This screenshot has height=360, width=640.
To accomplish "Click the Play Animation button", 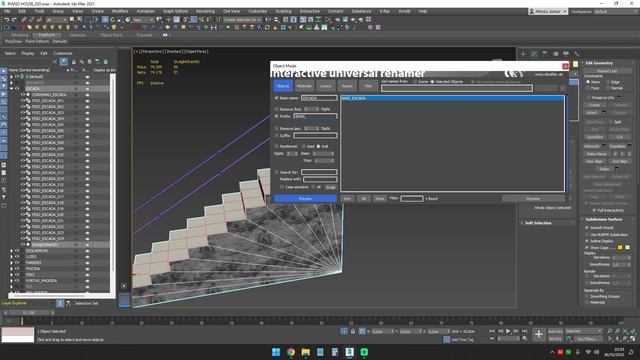I will tap(508, 331).
